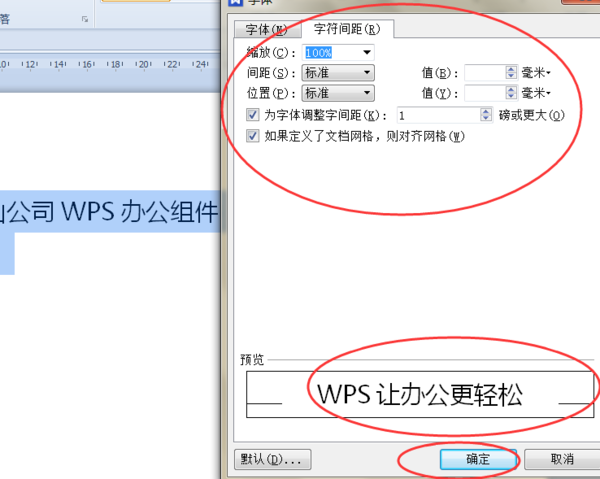Click the selected document text WPS 办公组件
The image size is (600, 479).
pos(139,212)
